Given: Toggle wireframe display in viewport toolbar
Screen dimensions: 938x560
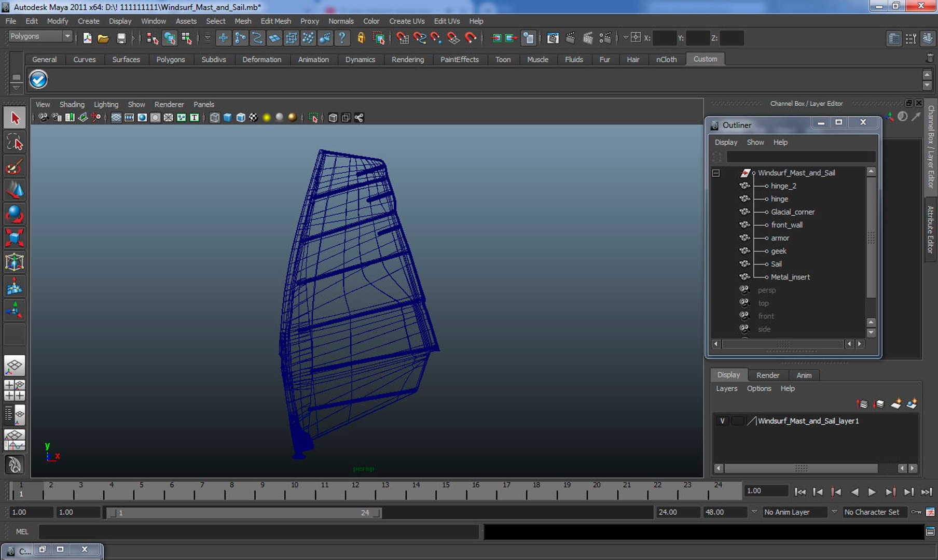Looking at the screenshot, I should [x=214, y=118].
